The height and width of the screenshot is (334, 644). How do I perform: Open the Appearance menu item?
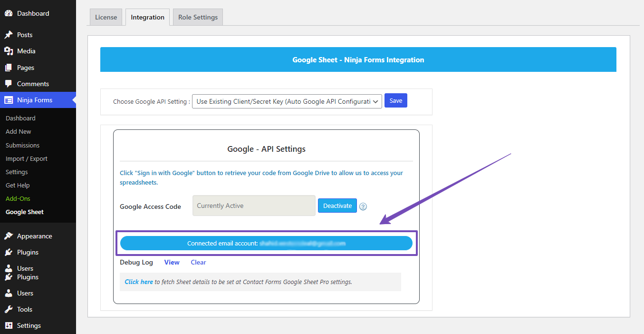pos(35,236)
